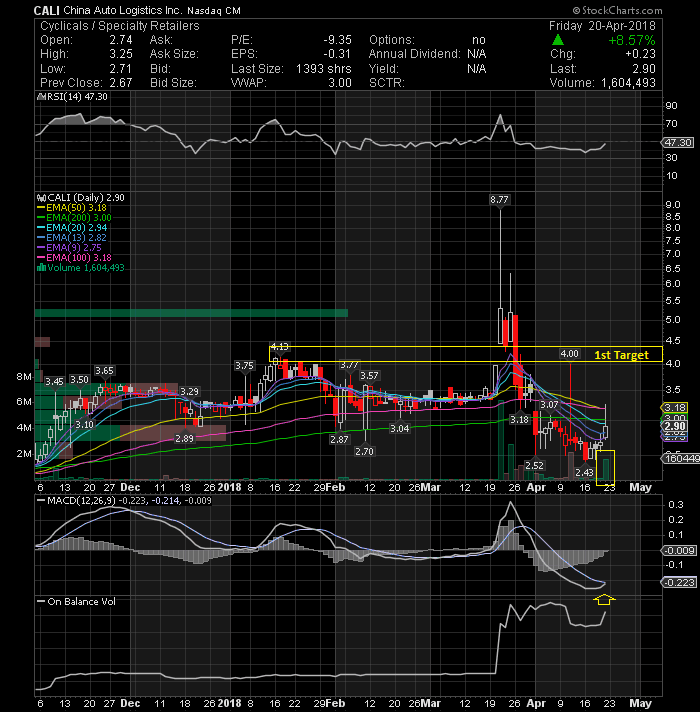This screenshot has height=712, width=700.
Task: Click the 2M volume axis label
Action: coord(24,454)
